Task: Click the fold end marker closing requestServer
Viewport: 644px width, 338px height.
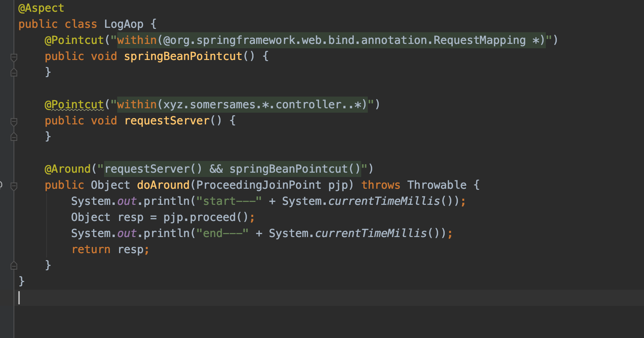Action: coord(14,137)
